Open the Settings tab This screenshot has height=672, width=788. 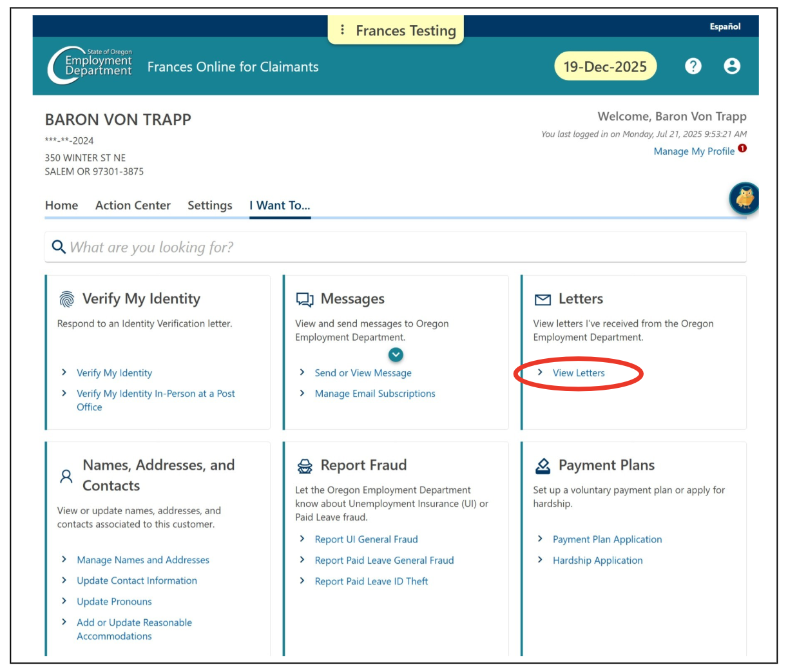(210, 206)
